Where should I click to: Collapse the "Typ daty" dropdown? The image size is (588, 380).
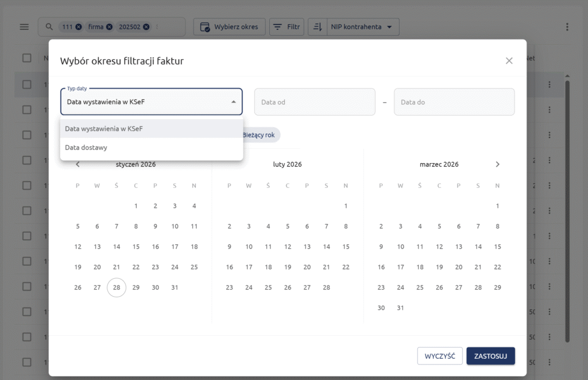click(x=234, y=102)
